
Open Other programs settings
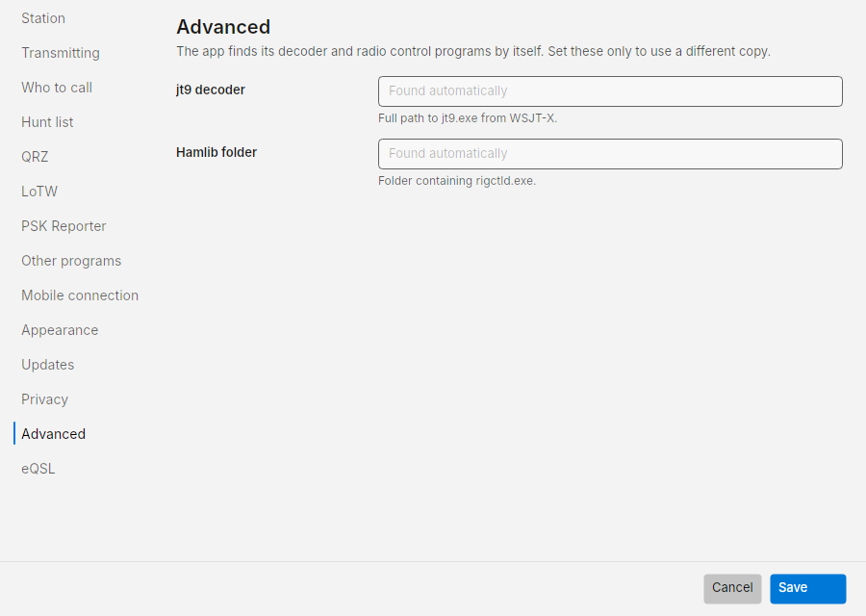(x=70, y=261)
